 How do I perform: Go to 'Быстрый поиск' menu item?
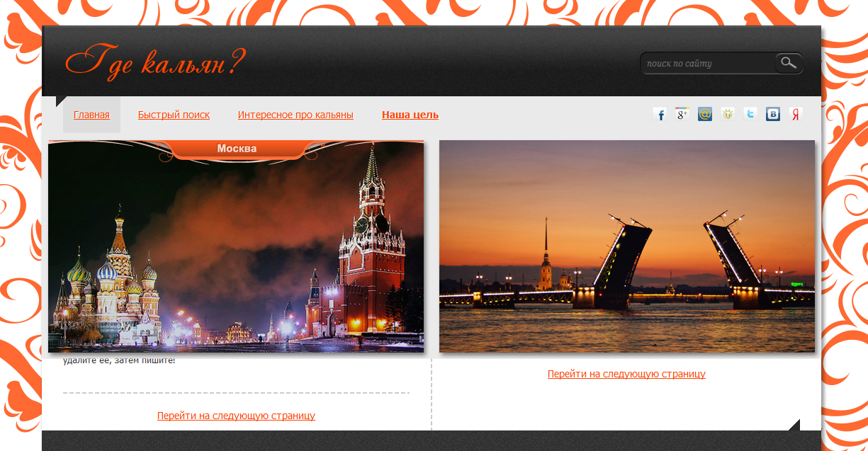(x=174, y=115)
